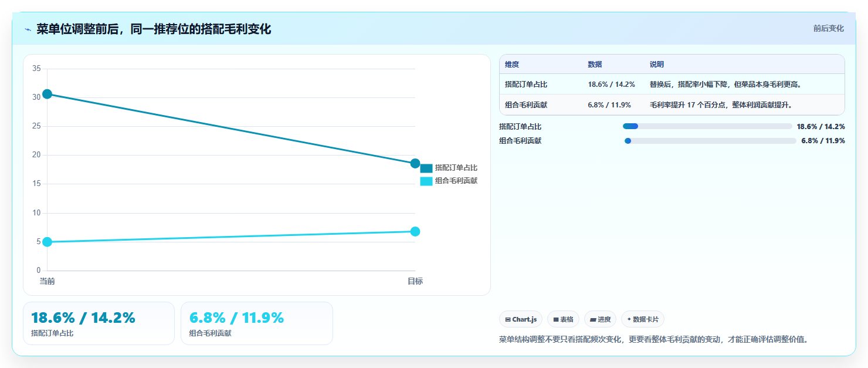Click the 组合毛利贡献 table row cell
The height and width of the screenshot is (368, 868).
(526, 105)
